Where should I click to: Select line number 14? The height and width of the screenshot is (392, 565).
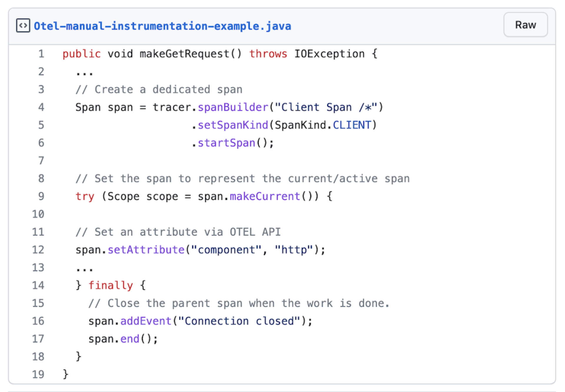(38, 285)
